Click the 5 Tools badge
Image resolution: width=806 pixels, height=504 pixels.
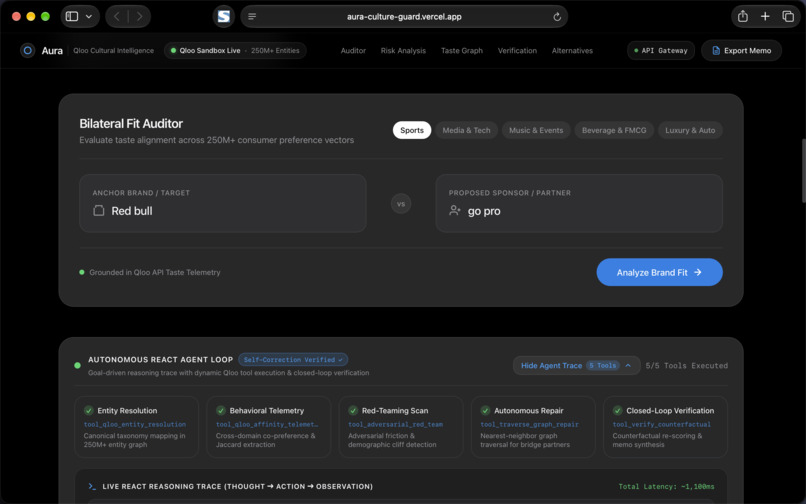(602, 366)
